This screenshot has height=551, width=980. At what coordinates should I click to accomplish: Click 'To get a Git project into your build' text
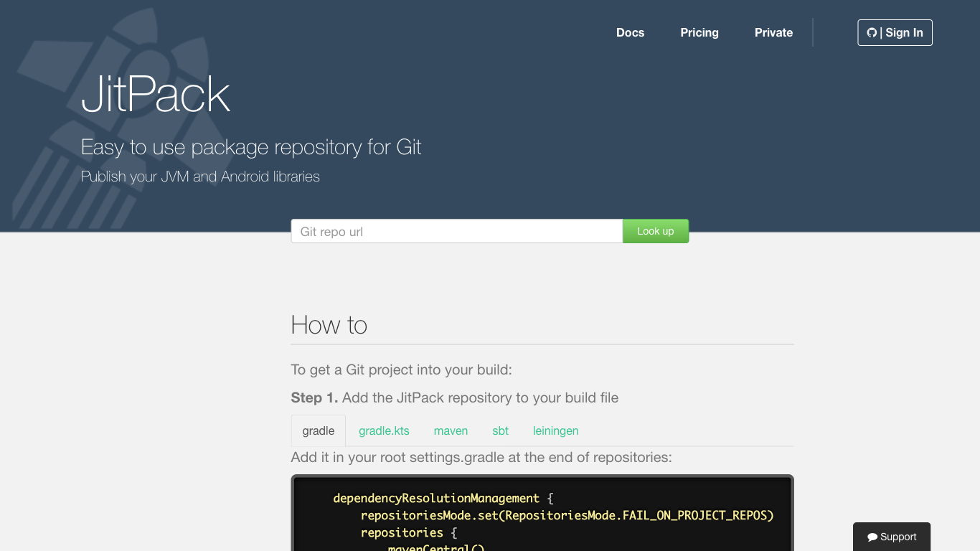(x=401, y=370)
